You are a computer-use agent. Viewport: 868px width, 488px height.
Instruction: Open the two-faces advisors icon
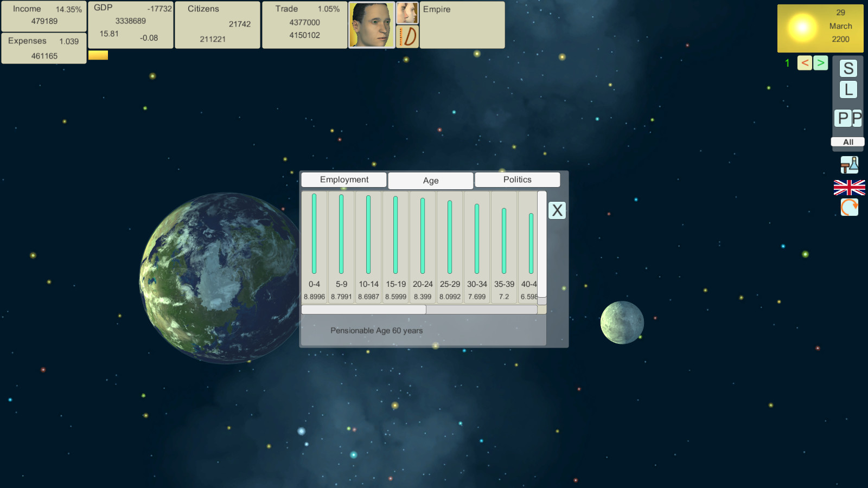(x=407, y=12)
